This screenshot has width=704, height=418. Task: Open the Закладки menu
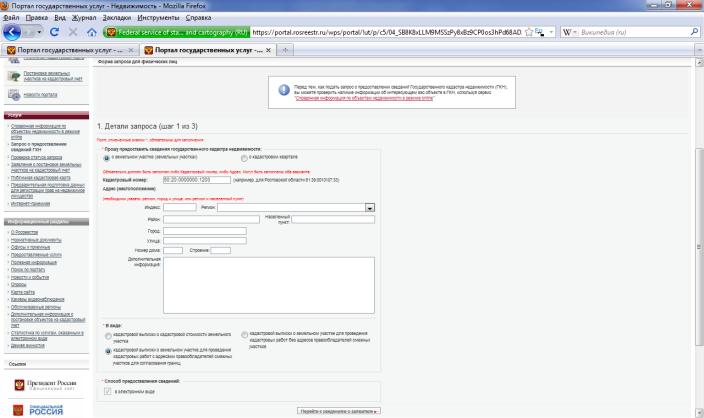(x=117, y=18)
